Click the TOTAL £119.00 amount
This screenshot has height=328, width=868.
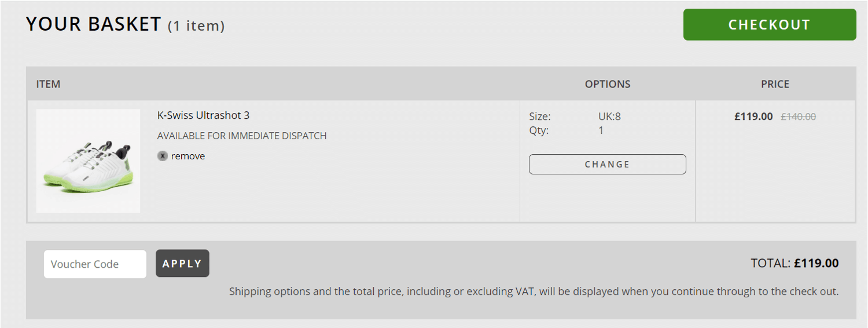click(x=816, y=264)
